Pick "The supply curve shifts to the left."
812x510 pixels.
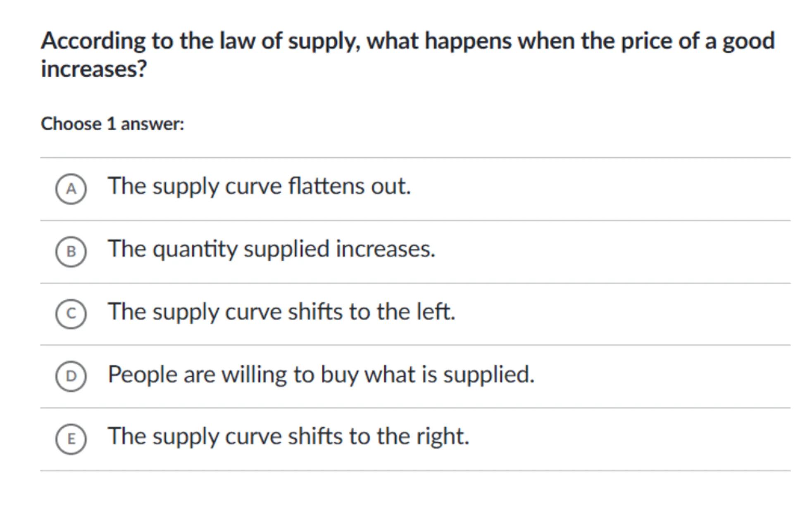281,312
